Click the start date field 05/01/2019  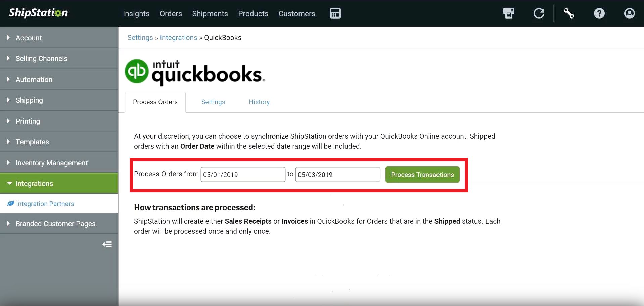coord(243,175)
